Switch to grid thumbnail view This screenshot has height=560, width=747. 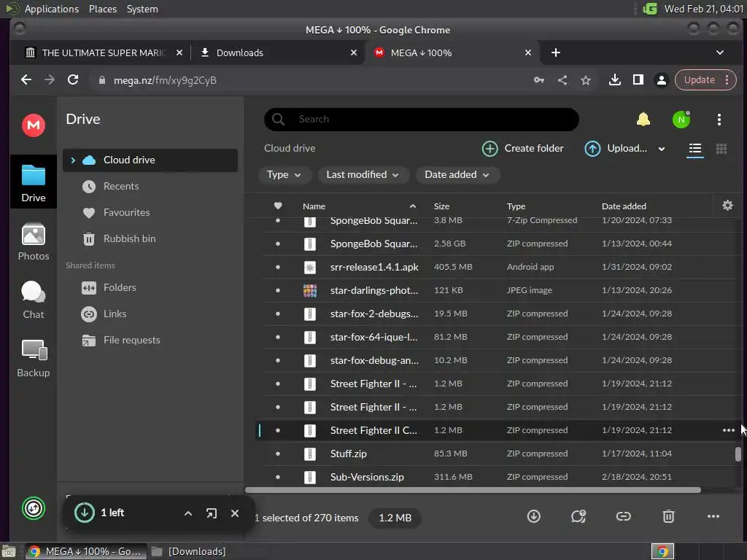pos(721,149)
